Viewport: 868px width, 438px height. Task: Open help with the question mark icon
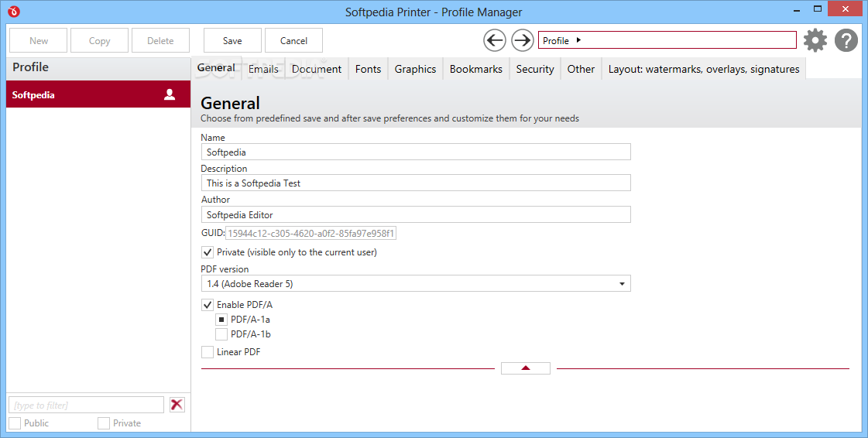click(846, 40)
